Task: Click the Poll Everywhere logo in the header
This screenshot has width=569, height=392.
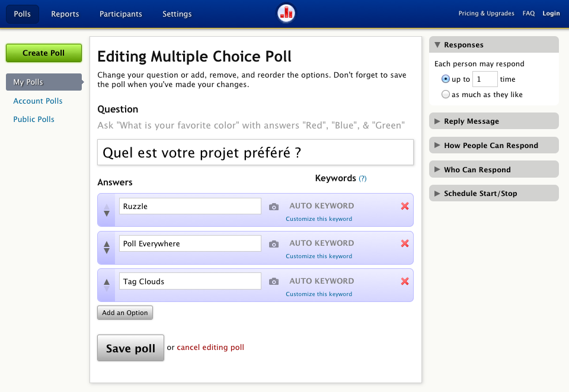Action: point(286,12)
